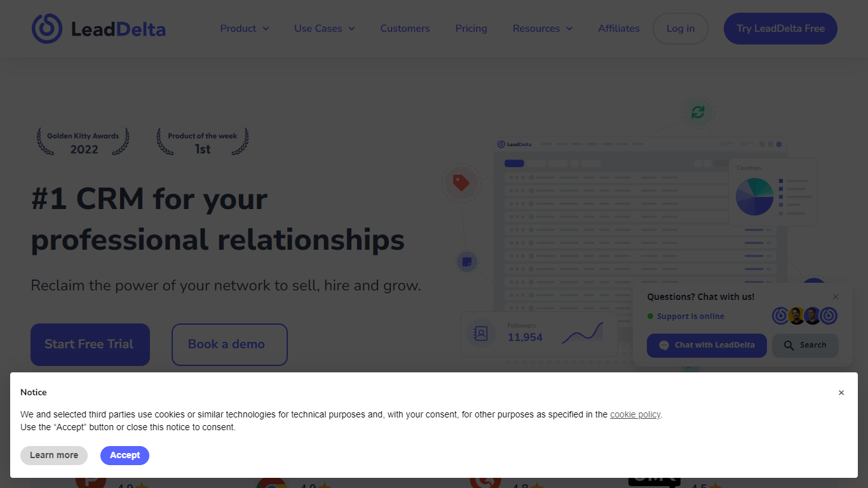Close the chat widget popup
This screenshot has width=868, height=488.
836,297
